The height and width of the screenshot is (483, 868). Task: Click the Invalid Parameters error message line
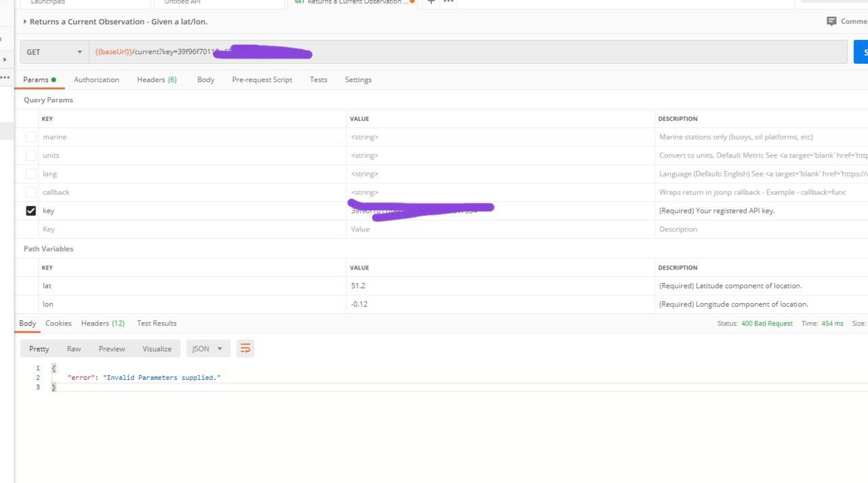click(144, 377)
